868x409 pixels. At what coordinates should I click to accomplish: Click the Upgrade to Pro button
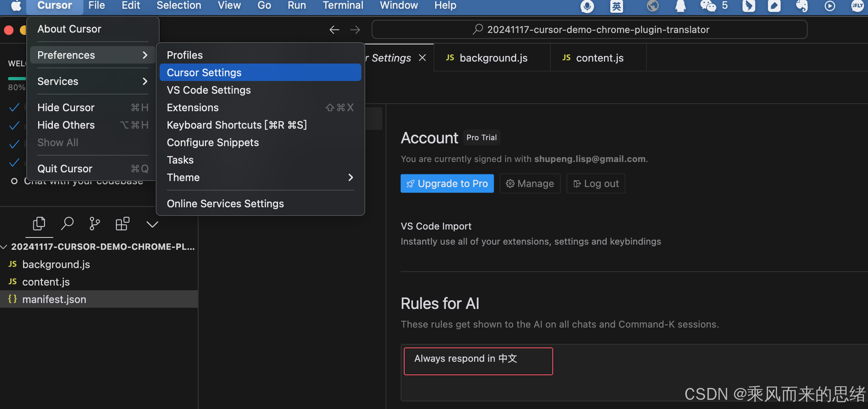click(447, 183)
